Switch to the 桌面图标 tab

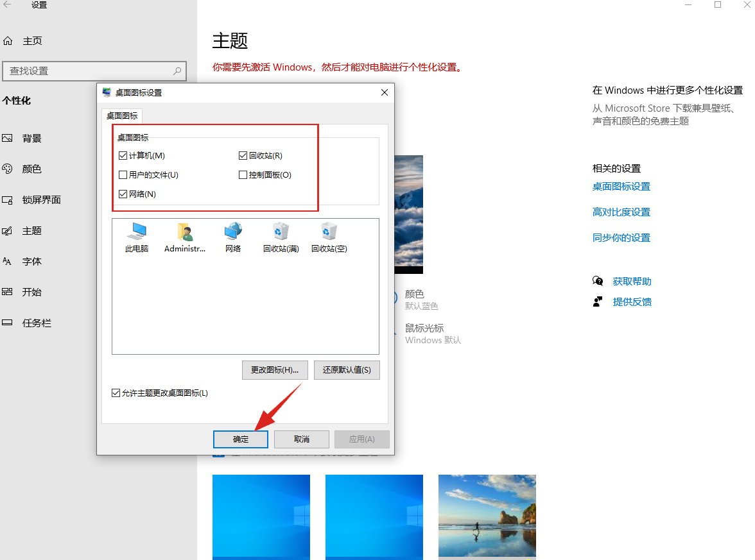[122, 116]
